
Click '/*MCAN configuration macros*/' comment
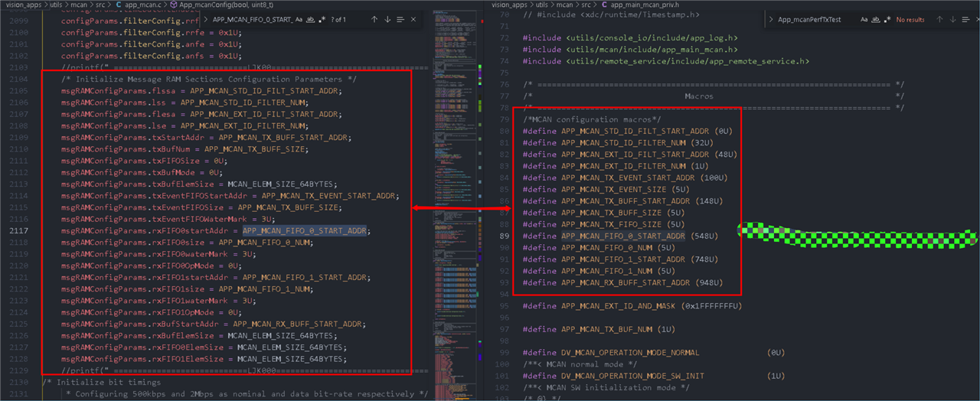(x=592, y=120)
